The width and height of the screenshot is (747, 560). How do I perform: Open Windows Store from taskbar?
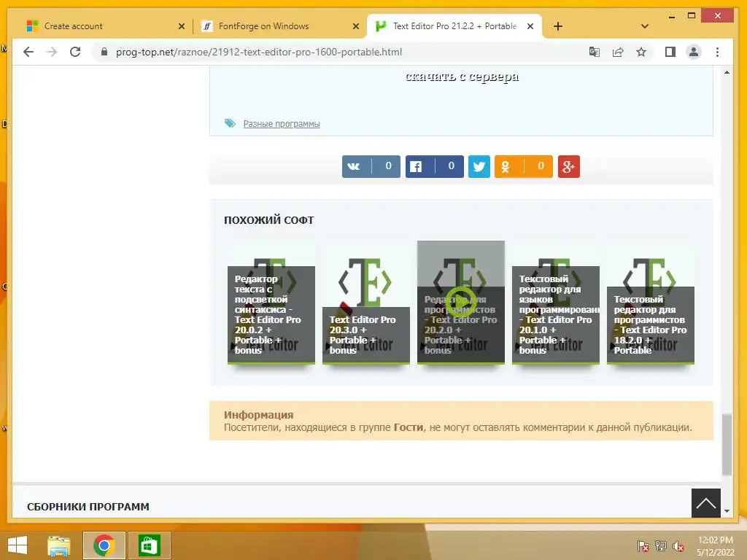pyautogui.click(x=149, y=545)
